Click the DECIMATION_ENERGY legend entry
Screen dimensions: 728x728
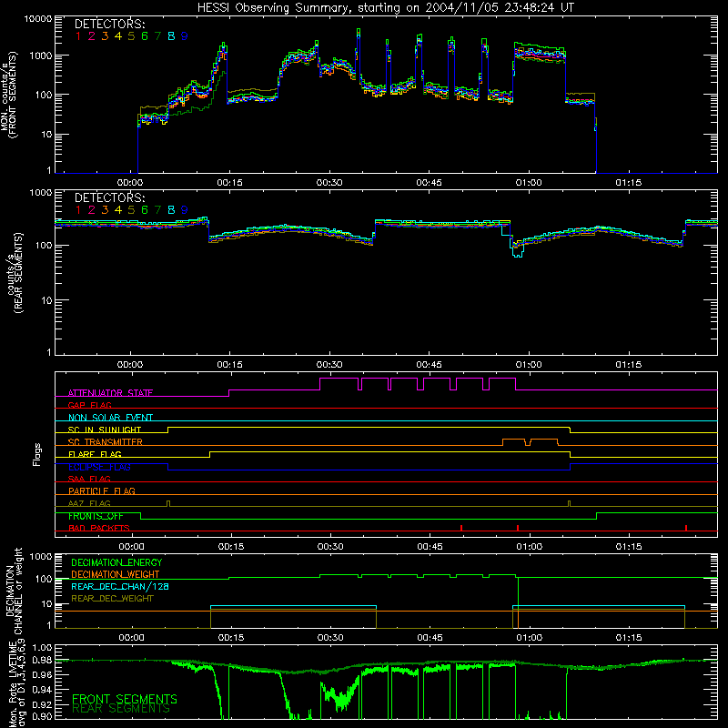point(116,562)
